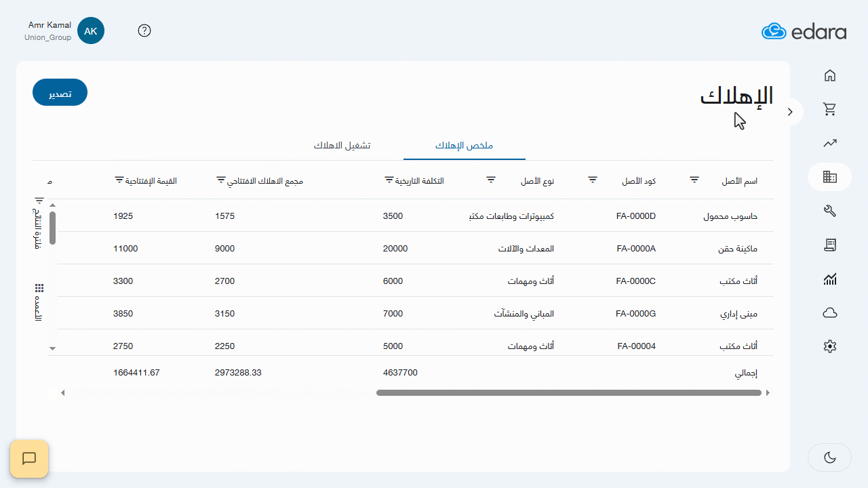Select the حاسوب محمول asset name cell
Image resolution: width=868 pixels, height=488 pixels.
(x=730, y=216)
